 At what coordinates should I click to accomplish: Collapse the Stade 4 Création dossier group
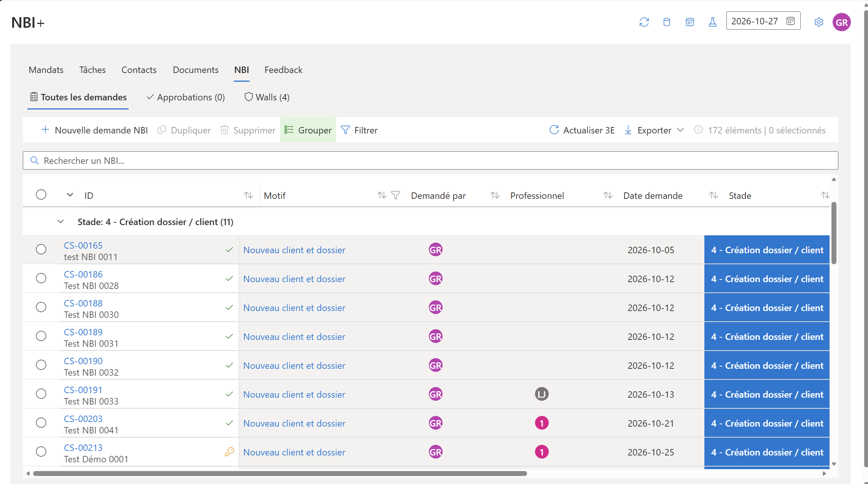[x=61, y=222]
